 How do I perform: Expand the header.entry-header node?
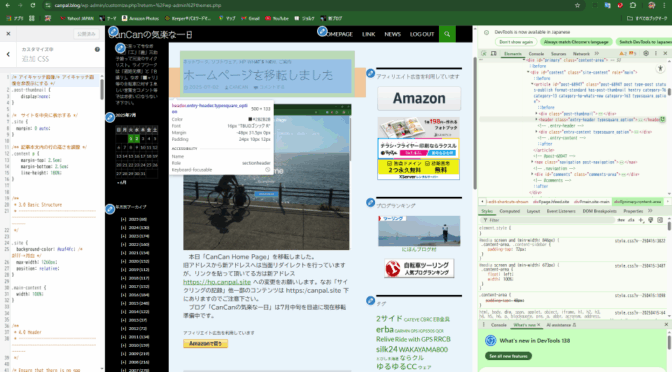[x=536, y=120]
